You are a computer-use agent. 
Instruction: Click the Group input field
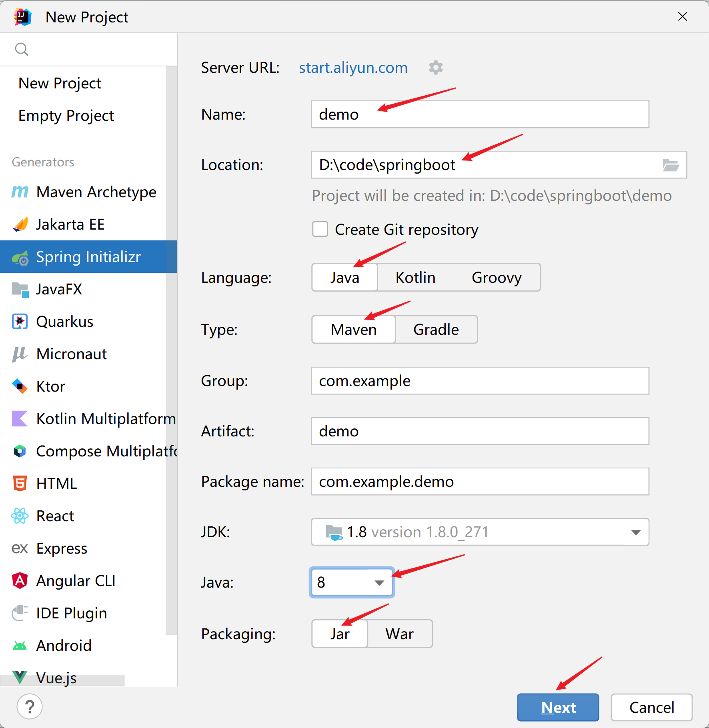(x=480, y=381)
